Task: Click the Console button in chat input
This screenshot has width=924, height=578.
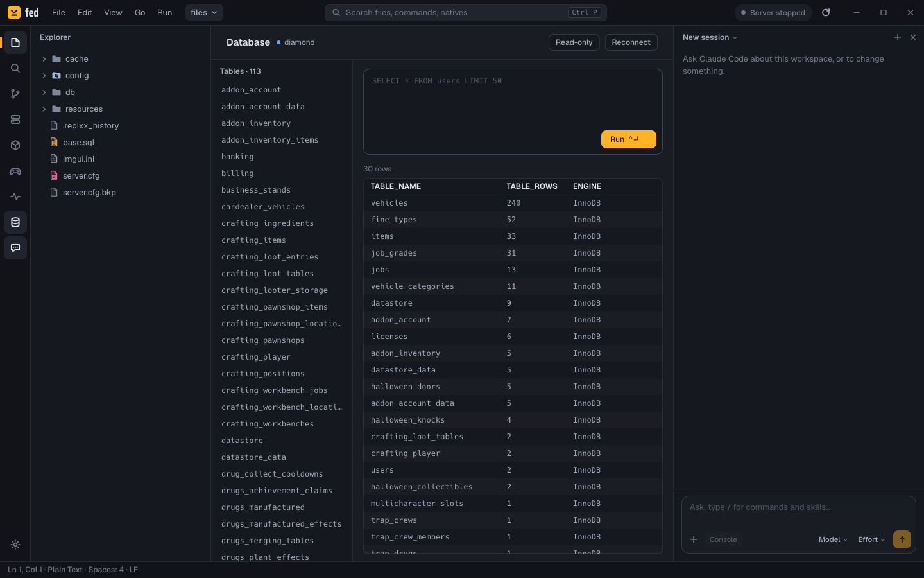Action: tap(723, 539)
